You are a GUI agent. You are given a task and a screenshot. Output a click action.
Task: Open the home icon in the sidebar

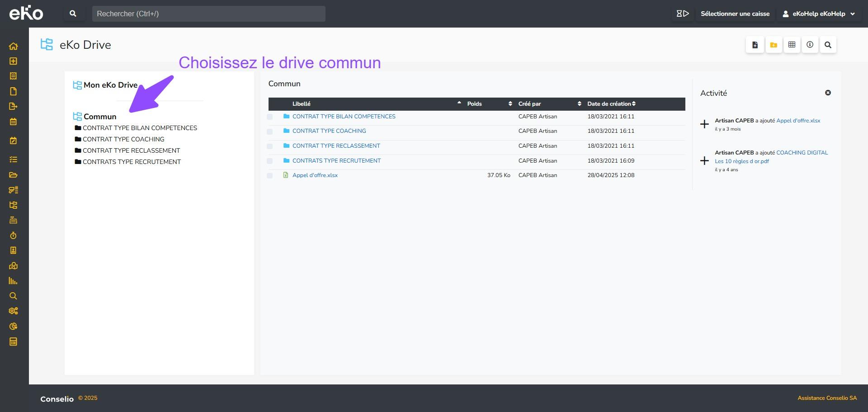tap(13, 46)
